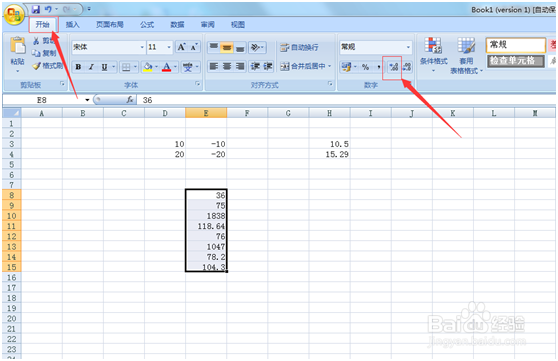Open Format as Table (套用表格格式)
This screenshot has height=361, width=558.
point(466,56)
